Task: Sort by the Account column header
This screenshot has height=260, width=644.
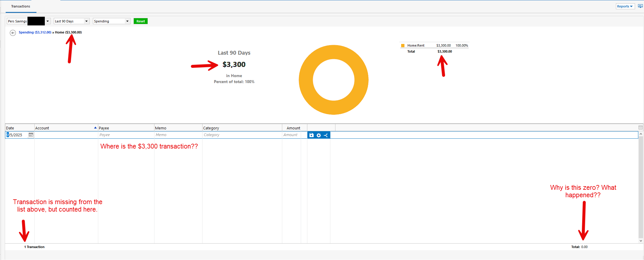Action: point(66,128)
